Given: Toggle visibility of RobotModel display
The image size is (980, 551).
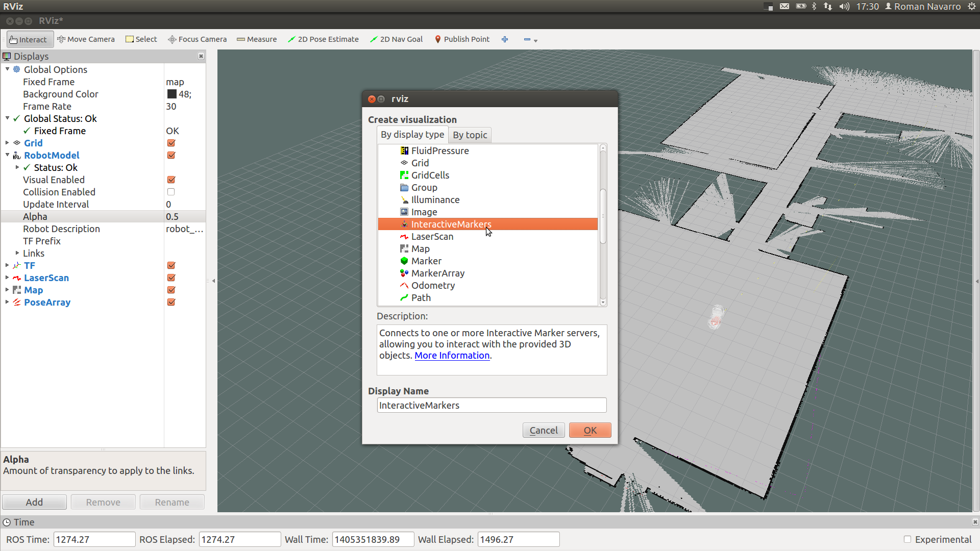Looking at the screenshot, I should pos(171,155).
